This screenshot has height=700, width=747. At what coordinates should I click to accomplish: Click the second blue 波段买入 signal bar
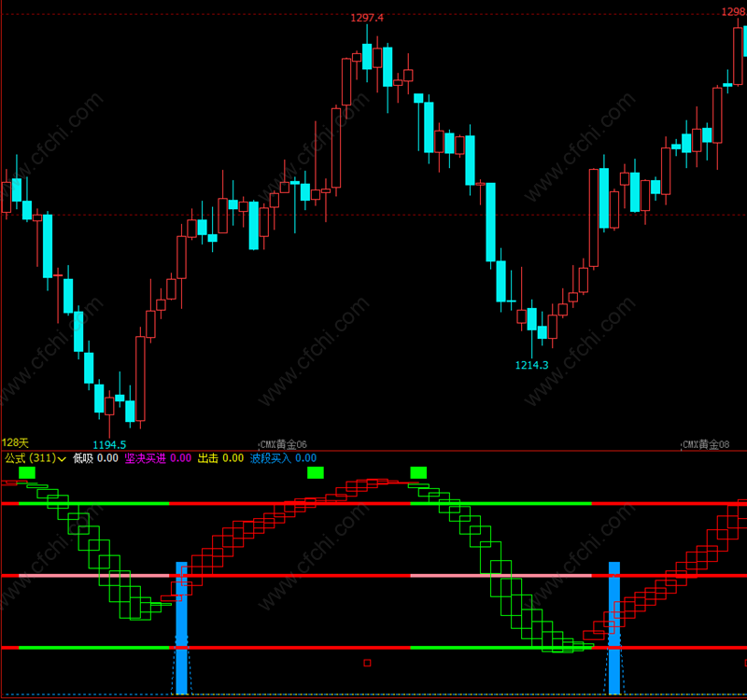[614, 628]
